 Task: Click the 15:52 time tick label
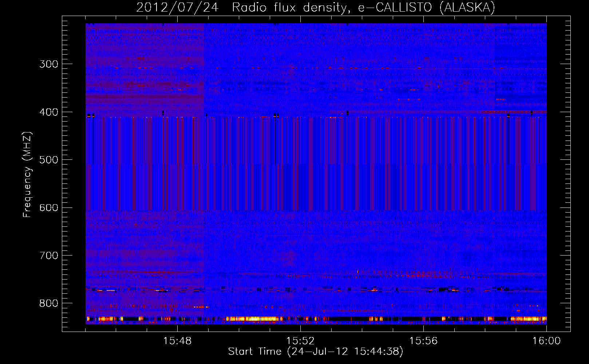pos(300,341)
